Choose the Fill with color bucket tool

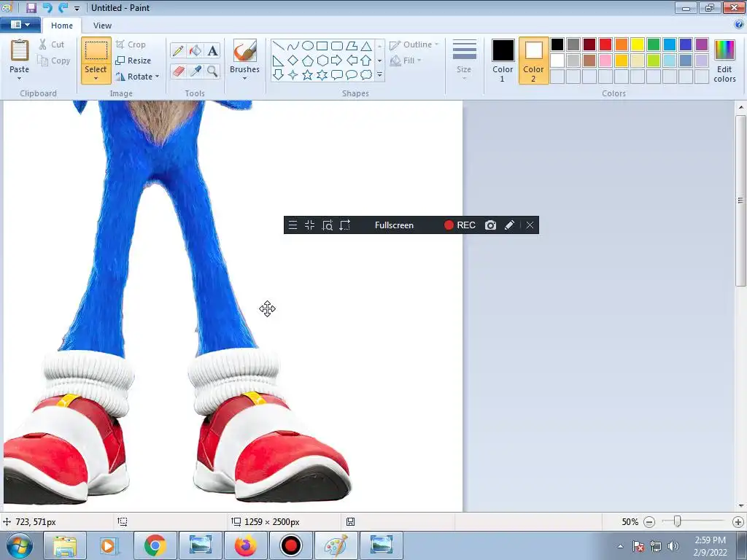196,50
